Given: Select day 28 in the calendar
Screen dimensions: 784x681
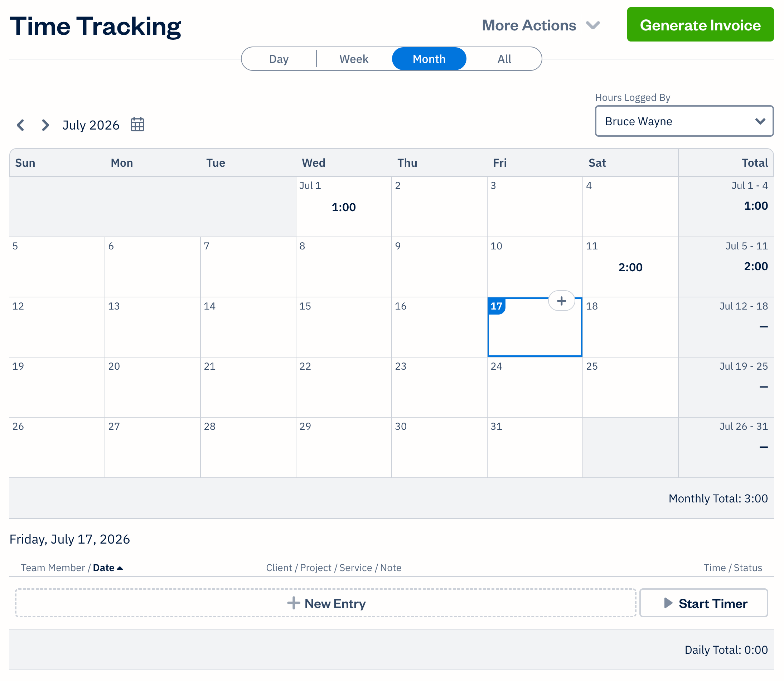Looking at the screenshot, I should coord(248,448).
